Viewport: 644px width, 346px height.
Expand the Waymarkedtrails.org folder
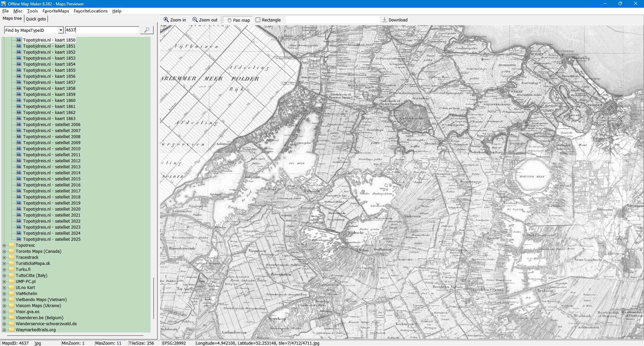[4, 330]
